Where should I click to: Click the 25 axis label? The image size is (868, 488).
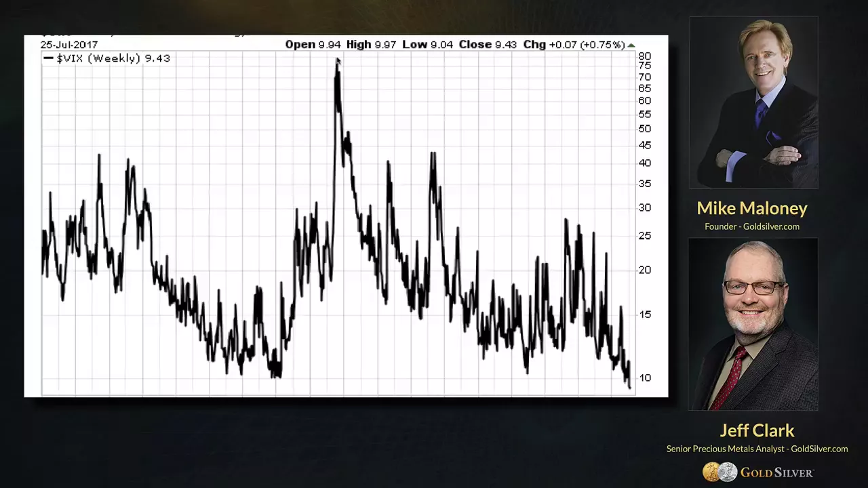644,235
